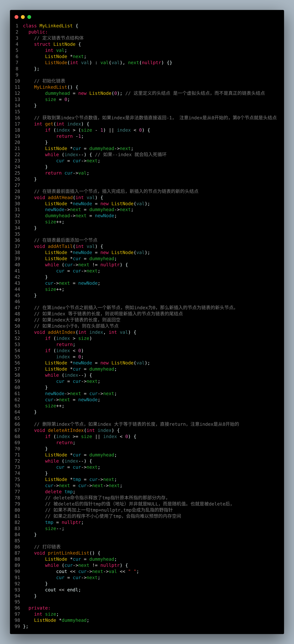Click the 'void addAtHead(int val) {' signature
The image size is (294, 644).
pyautogui.click(x=69, y=198)
